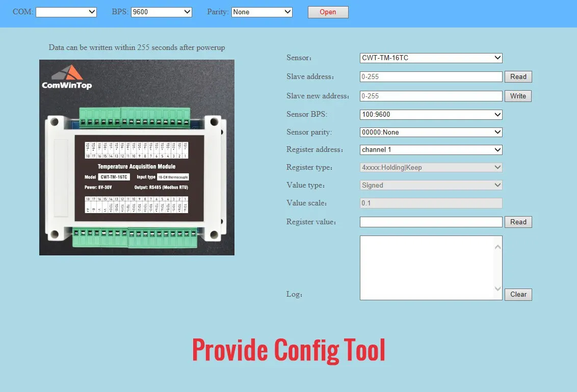This screenshot has width=577, height=392.
Task: Clear the log with the Clear button
Action: point(518,294)
